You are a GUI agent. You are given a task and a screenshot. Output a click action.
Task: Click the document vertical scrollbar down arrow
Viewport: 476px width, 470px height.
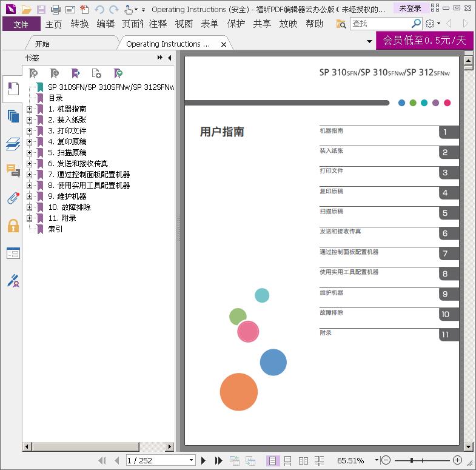468,446
